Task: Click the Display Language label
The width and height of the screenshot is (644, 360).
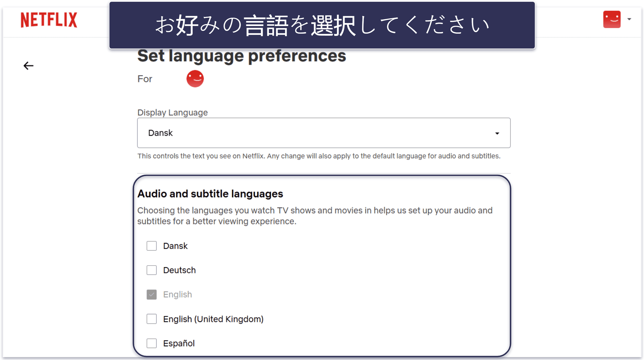Action: [x=172, y=112]
